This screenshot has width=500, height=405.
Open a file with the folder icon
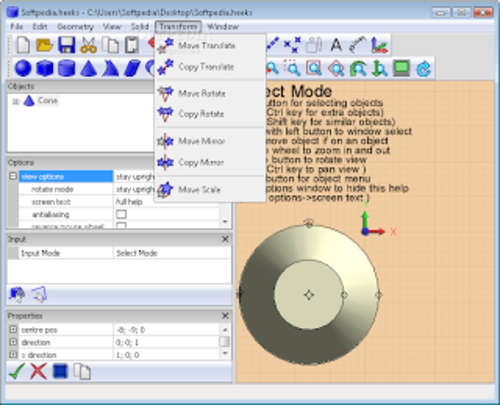45,45
